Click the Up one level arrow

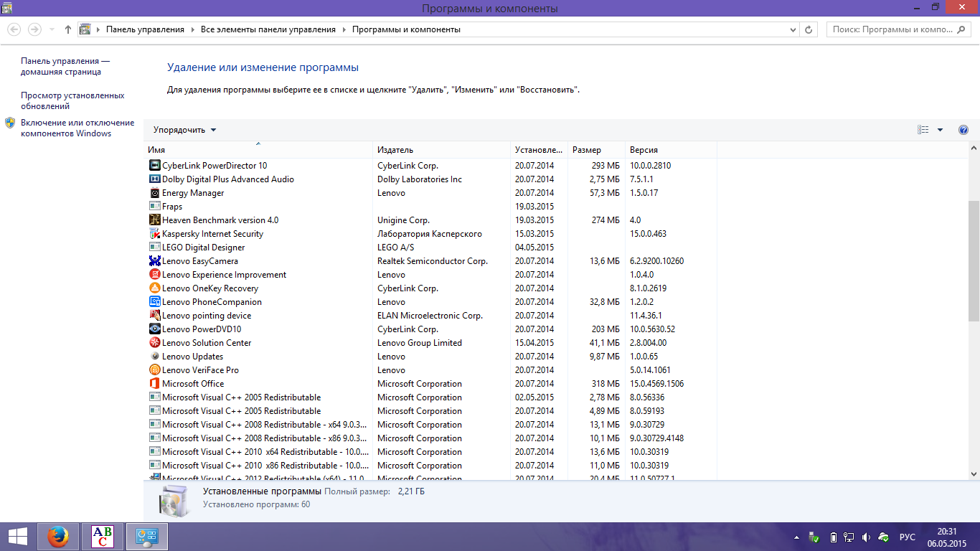(x=68, y=29)
